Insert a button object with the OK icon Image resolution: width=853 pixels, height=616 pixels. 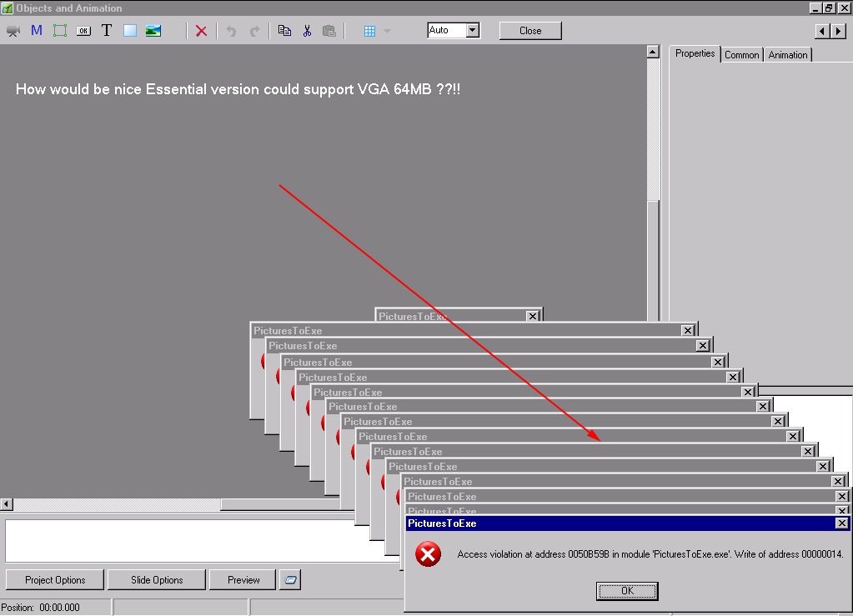[x=83, y=31]
